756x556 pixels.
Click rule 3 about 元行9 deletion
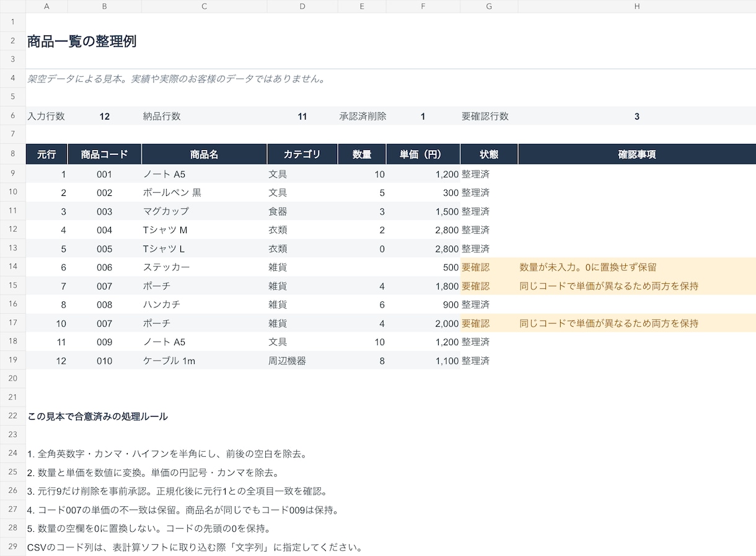tap(177, 491)
